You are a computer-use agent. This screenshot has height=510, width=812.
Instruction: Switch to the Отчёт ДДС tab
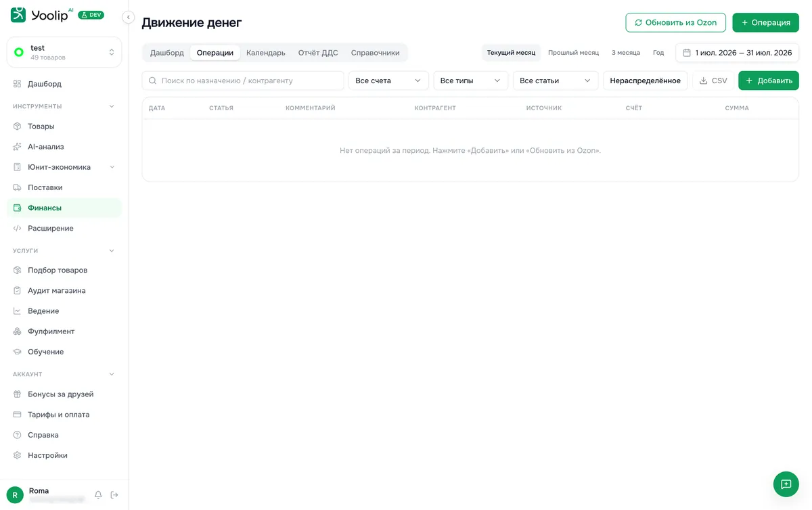pos(318,53)
